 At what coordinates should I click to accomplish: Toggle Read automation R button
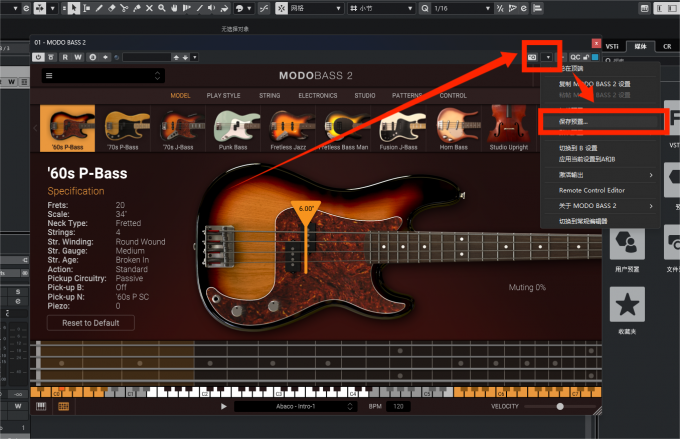point(65,57)
